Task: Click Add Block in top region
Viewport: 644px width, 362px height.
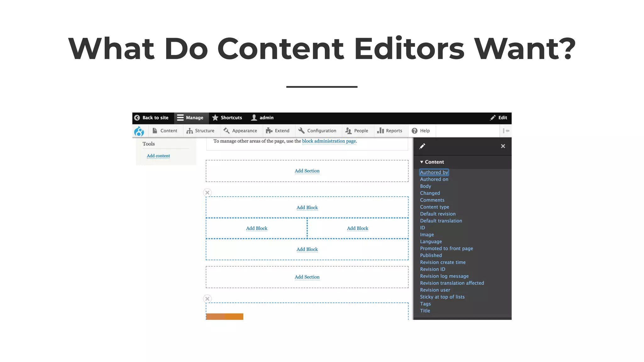Action: tap(307, 208)
